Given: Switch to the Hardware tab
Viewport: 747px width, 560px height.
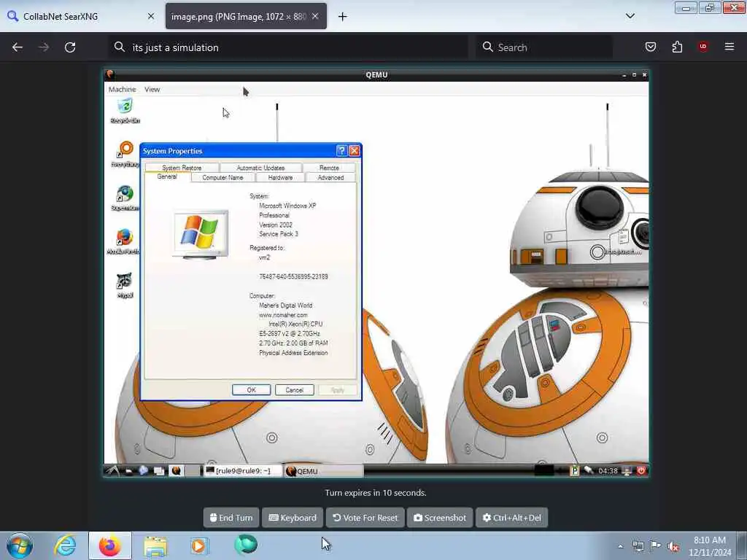Looking at the screenshot, I should point(280,178).
